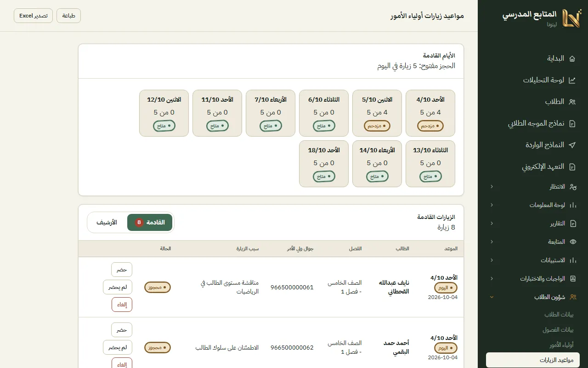Click the home icon beside البداية
Screen dimensions: 588x368
coord(572,58)
